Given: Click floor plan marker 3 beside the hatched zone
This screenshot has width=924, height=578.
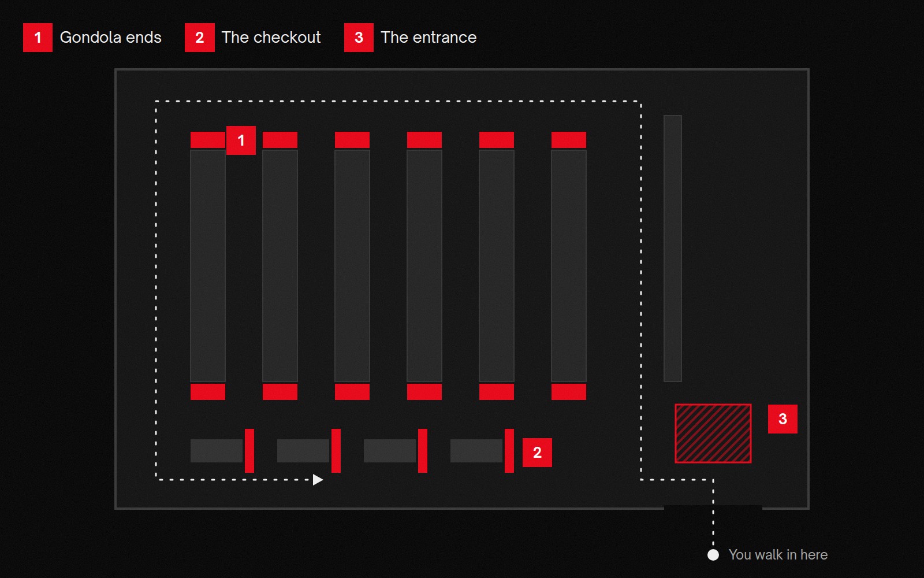Looking at the screenshot, I should coord(783,419).
